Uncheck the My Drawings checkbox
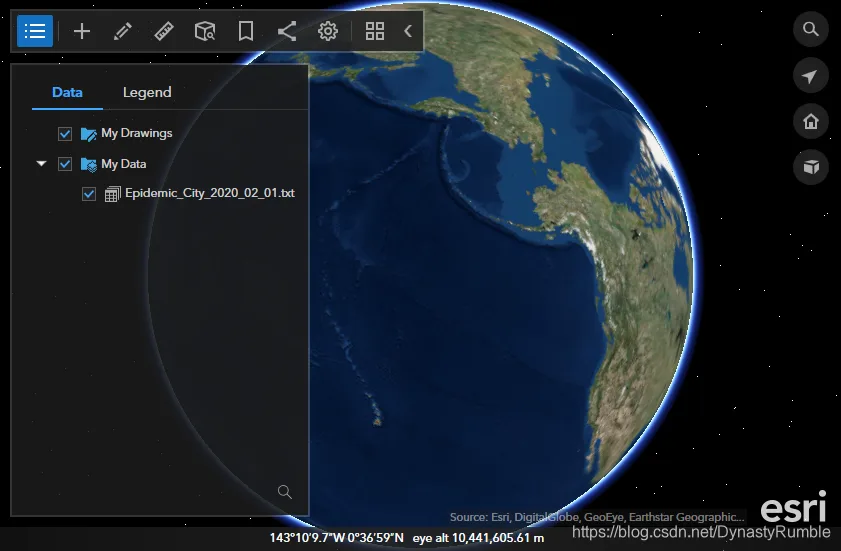Viewport: 841px width, 551px height. [x=65, y=134]
